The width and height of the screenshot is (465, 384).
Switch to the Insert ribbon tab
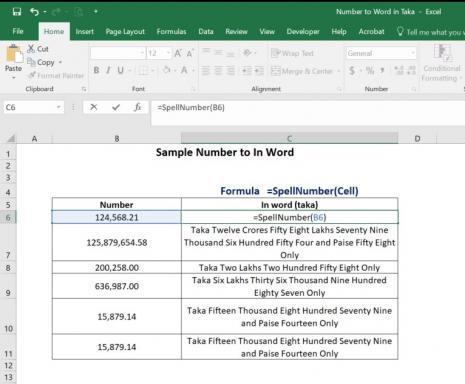coord(85,32)
